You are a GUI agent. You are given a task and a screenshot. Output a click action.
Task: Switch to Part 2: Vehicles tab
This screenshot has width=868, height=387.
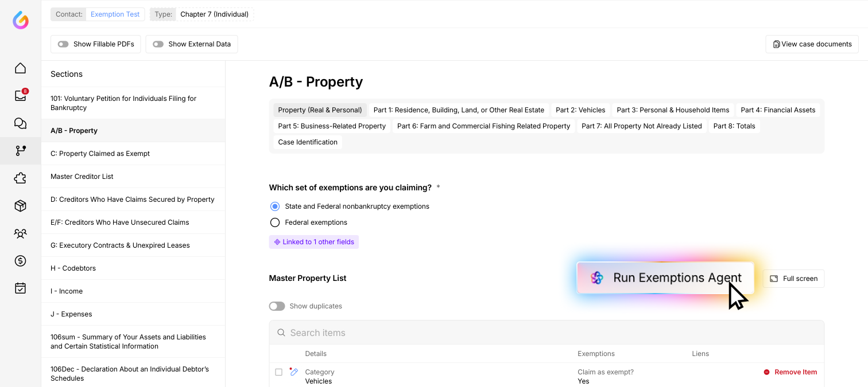pyautogui.click(x=580, y=110)
